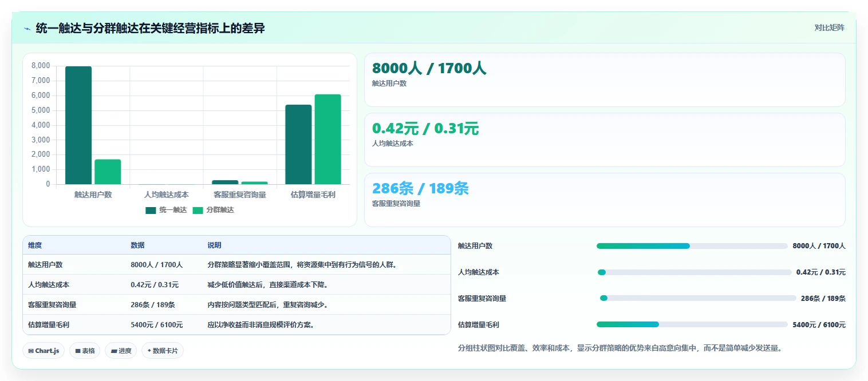Click the 应以净收益而非消息规模评价方案 note

[261, 324]
